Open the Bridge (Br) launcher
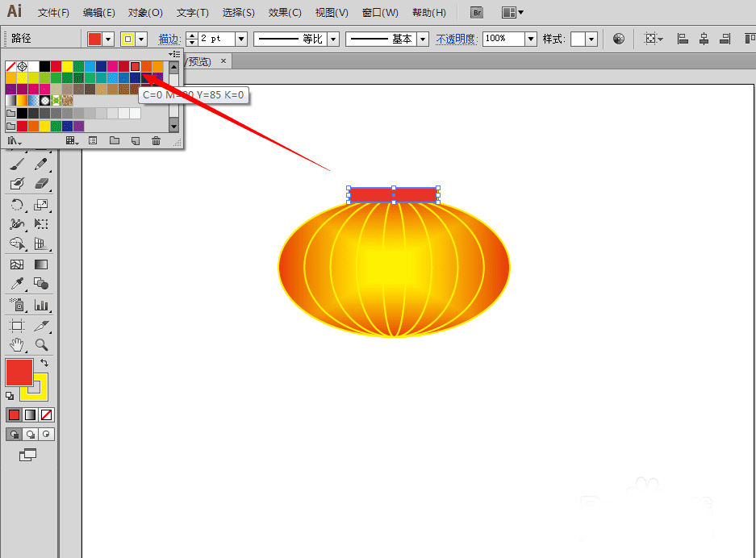 tap(477, 13)
